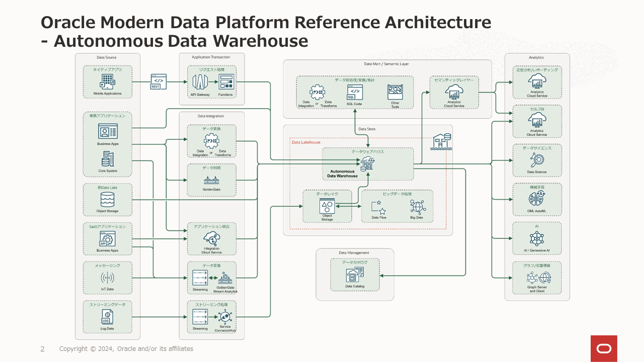The height and width of the screenshot is (362, 644).
Task: Open the Functions icon in Application Transaction
Action: click(x=225, y=82)
